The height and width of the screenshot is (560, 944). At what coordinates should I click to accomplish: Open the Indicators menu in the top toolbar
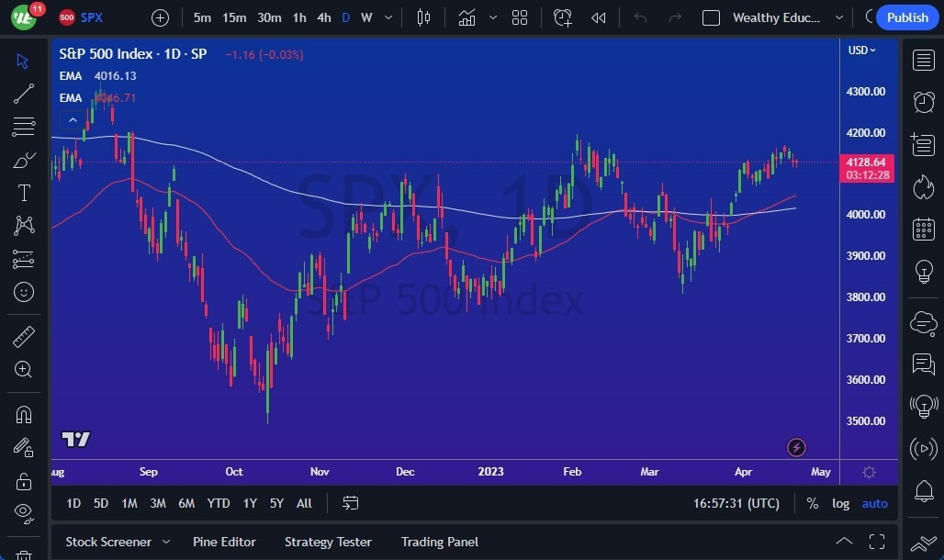[x=467, y=17]
